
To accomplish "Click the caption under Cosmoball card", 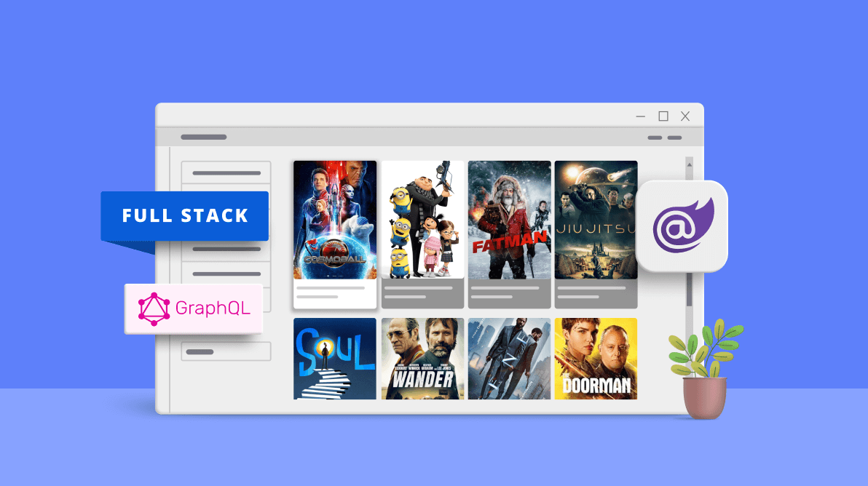I will pyautogui.click(x=335, y=293).
